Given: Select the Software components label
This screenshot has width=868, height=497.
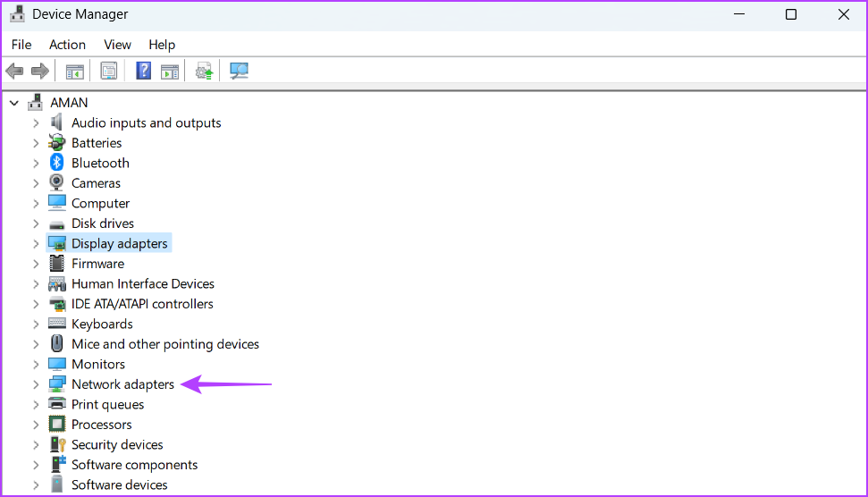Looking at the screenshot, I should (x=134, y=464).
